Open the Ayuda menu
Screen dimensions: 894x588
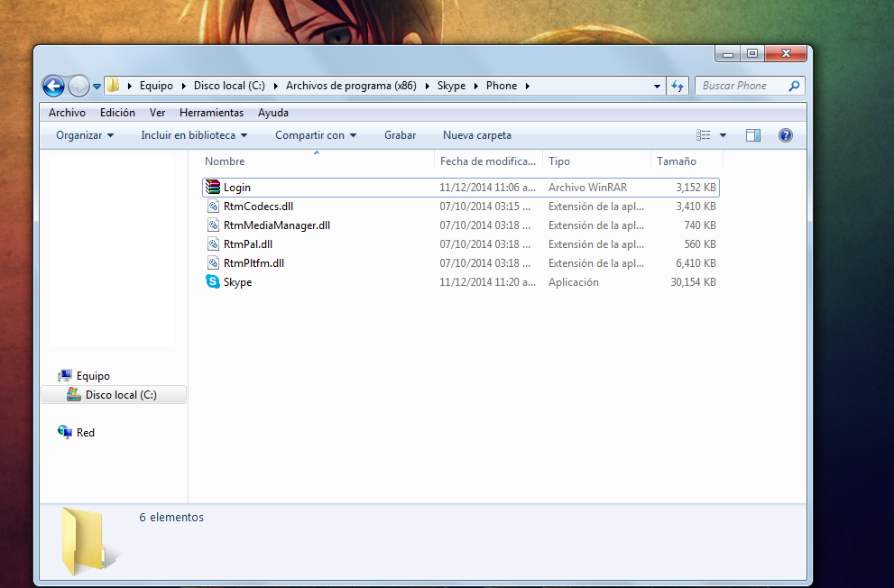click(x=273, y=112)
